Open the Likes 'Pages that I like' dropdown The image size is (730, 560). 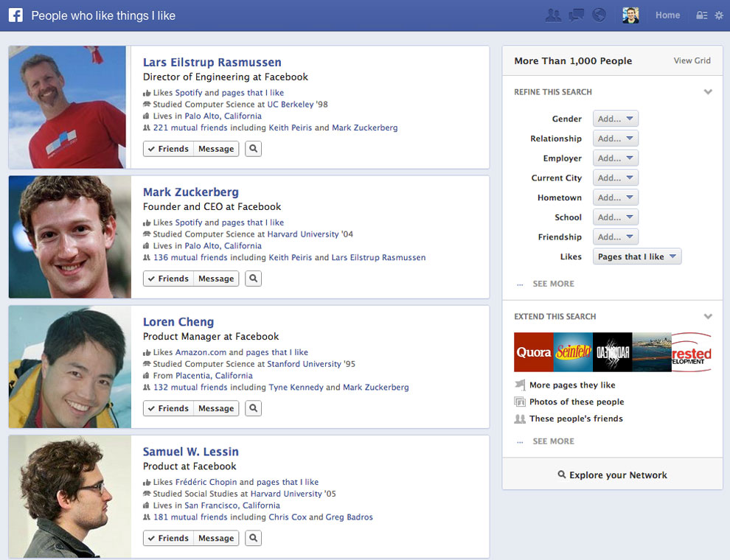click(x=637, y=256)
